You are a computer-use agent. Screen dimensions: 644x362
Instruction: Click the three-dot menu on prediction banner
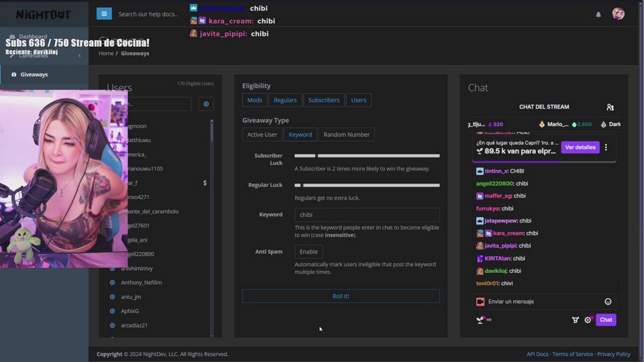[606, 147]
